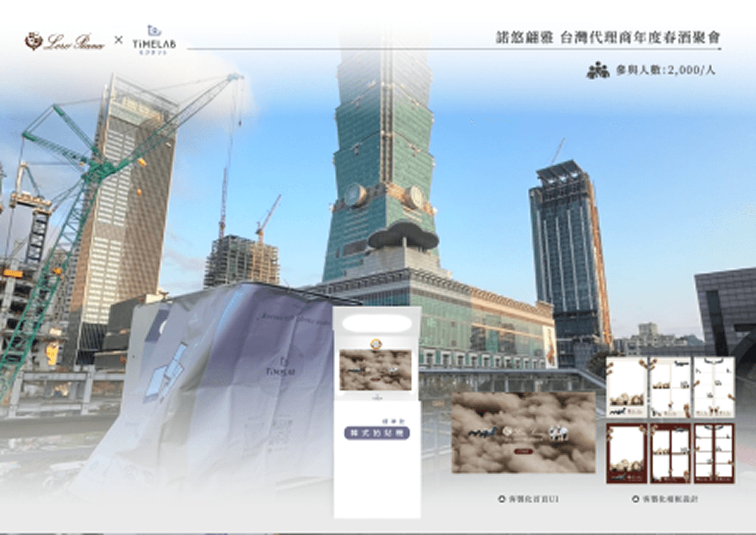Image resolution: width=756 pixels, height=535 pixels.
Task: Select the white single-photo frame template
Action: coord(626,387)
